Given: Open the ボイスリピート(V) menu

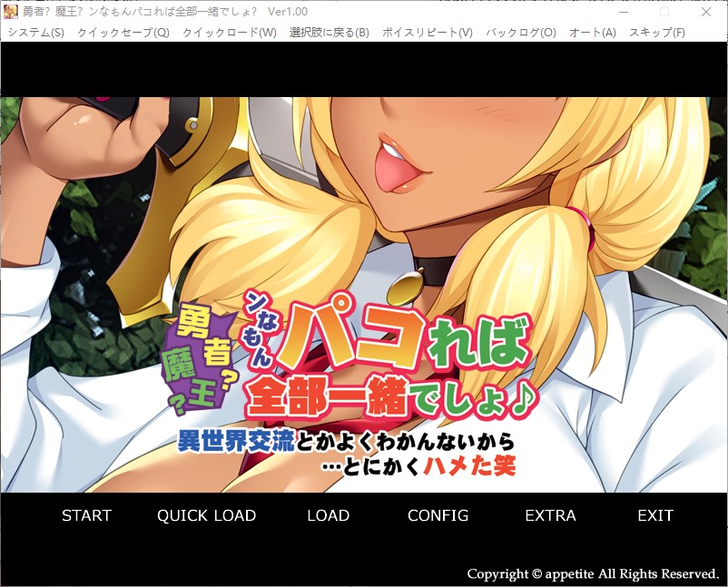Looking at the screenshot, I should click(427, 33).
